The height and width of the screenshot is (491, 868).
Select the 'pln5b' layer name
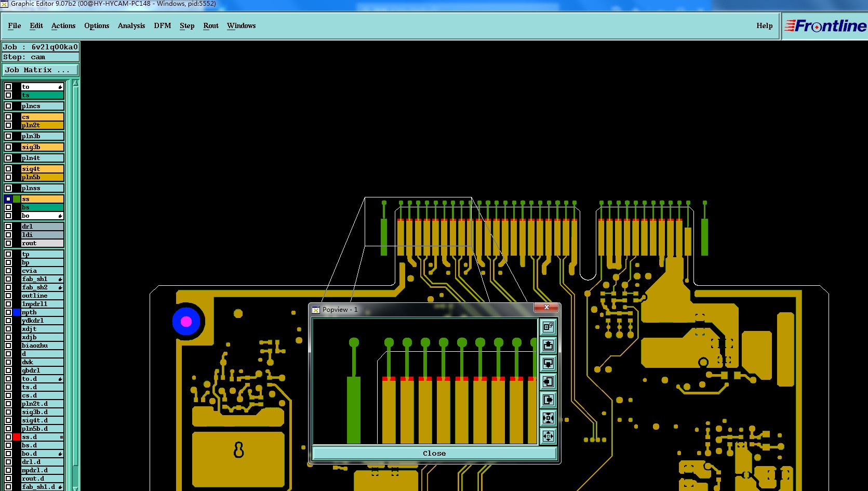click(43, 177)
